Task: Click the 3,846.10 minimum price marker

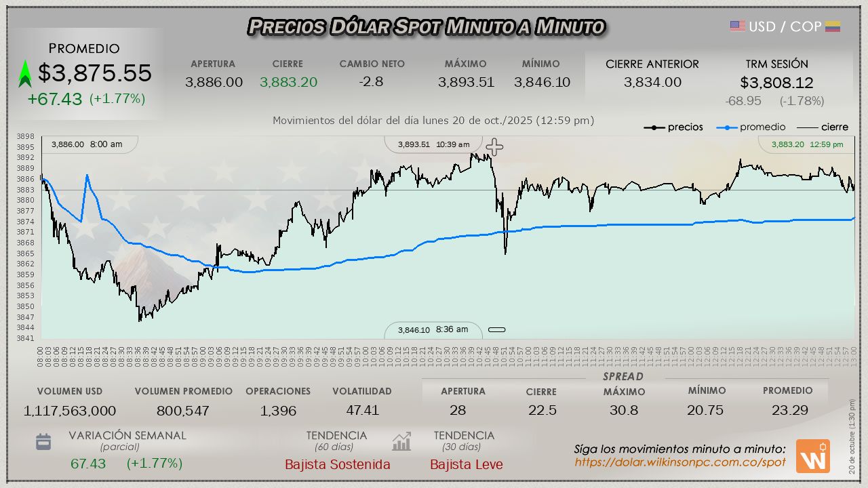Action: click(433, 330)
